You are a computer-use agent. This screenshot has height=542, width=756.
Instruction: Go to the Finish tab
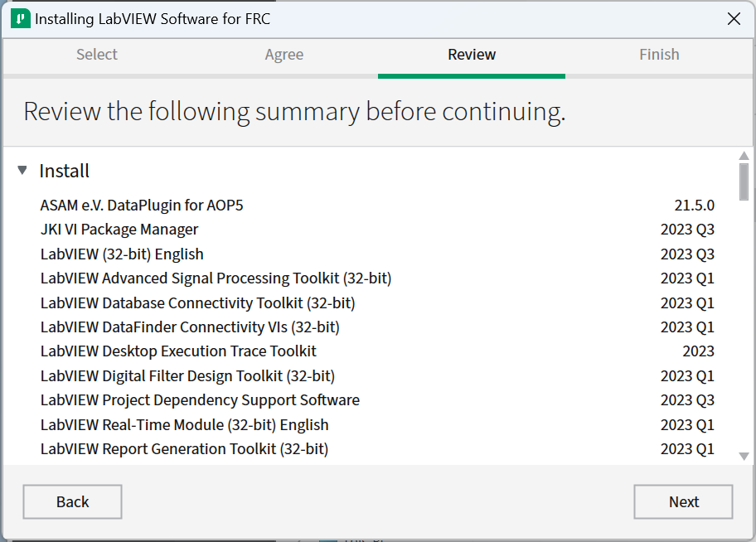click(659, 55)
